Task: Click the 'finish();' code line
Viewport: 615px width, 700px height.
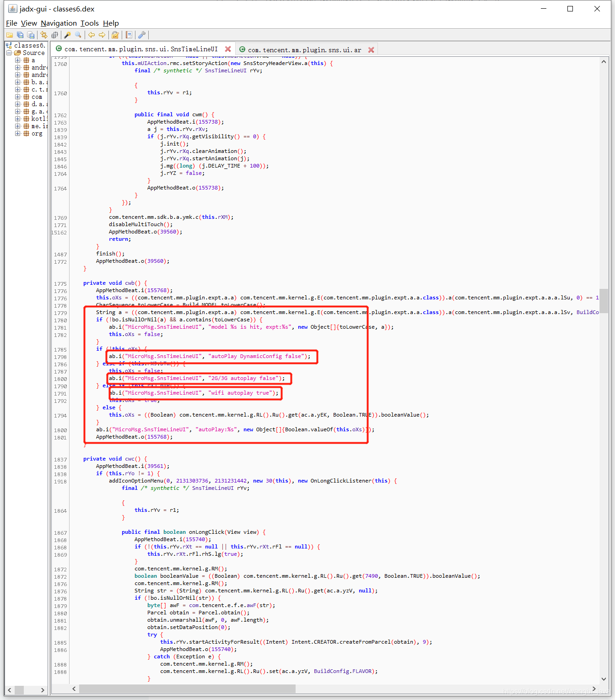Action: tap(110, 254)
